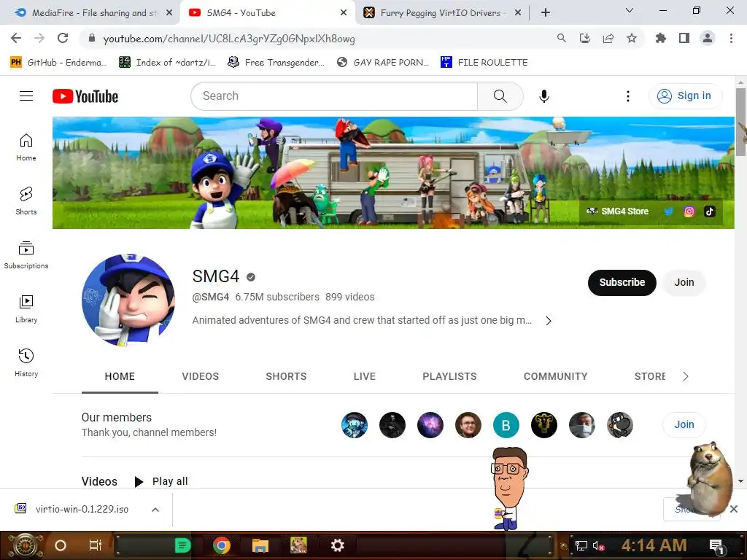The image size is (747, 560).
Task: Open the GitHub bookmark in bookmarks bar
Action: coord(58,63)
